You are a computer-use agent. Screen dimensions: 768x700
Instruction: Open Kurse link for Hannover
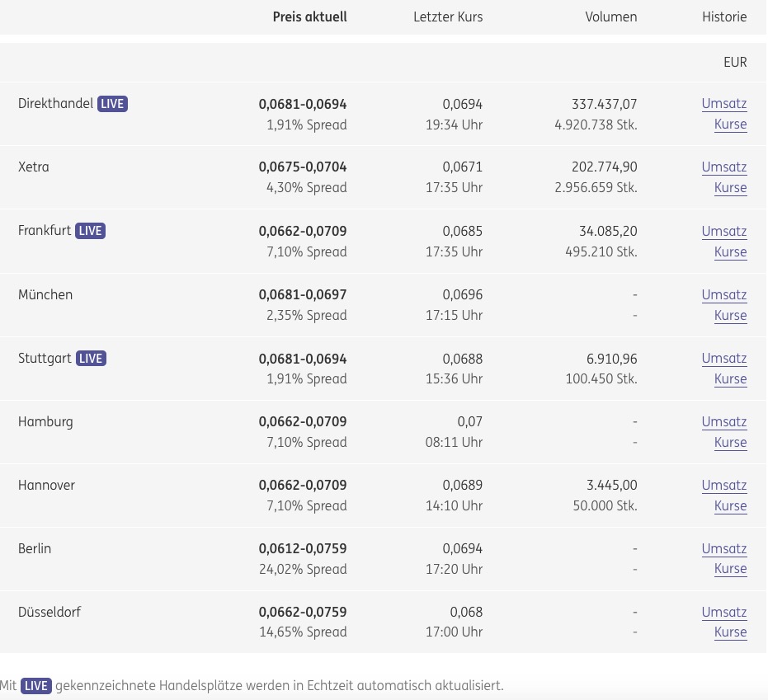click(730, 506)
